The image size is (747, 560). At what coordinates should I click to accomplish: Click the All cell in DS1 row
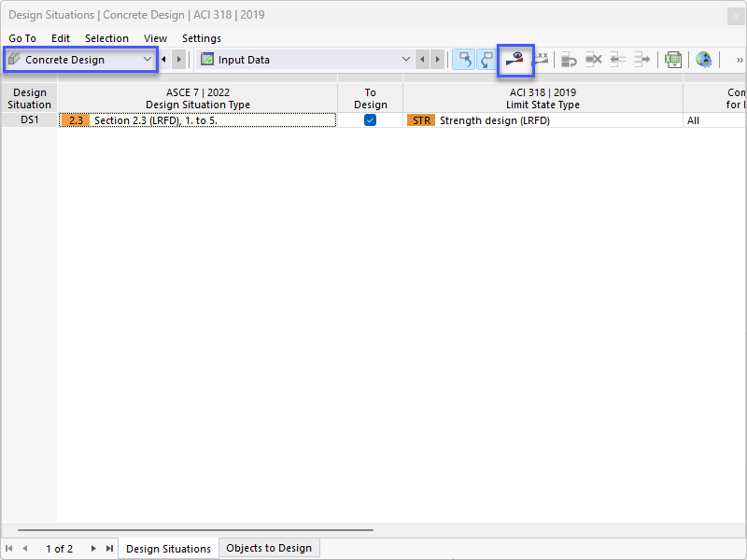(714, 120)
